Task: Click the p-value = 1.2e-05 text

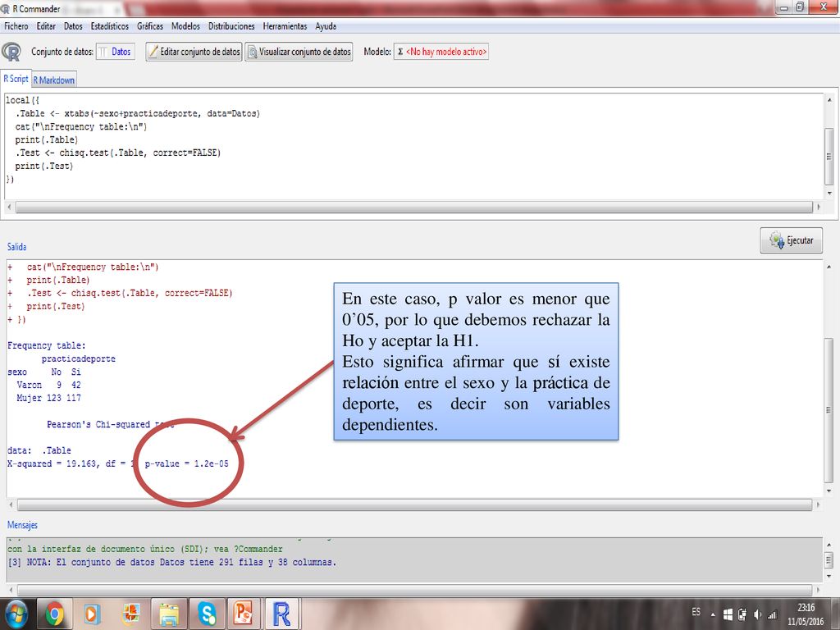Action: 186,463
